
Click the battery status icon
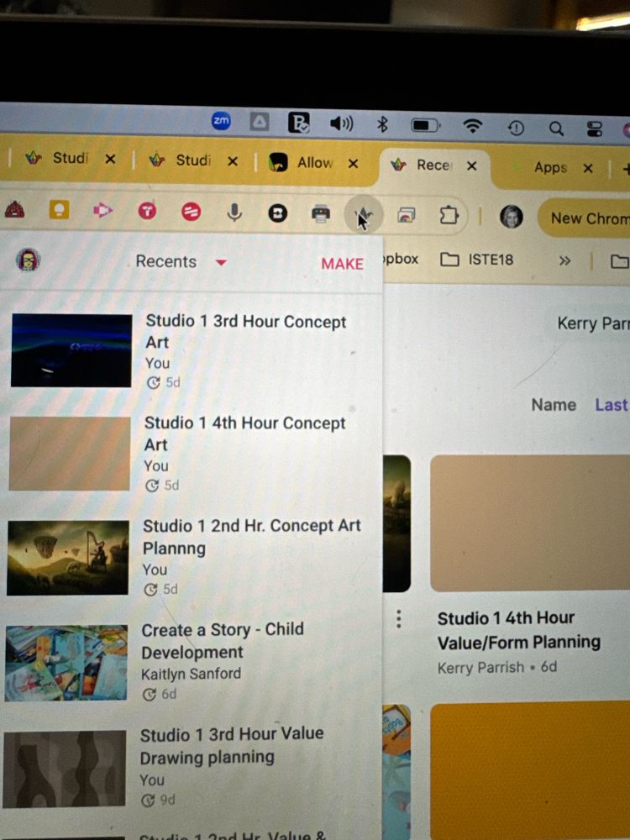[x=425, y=126]
